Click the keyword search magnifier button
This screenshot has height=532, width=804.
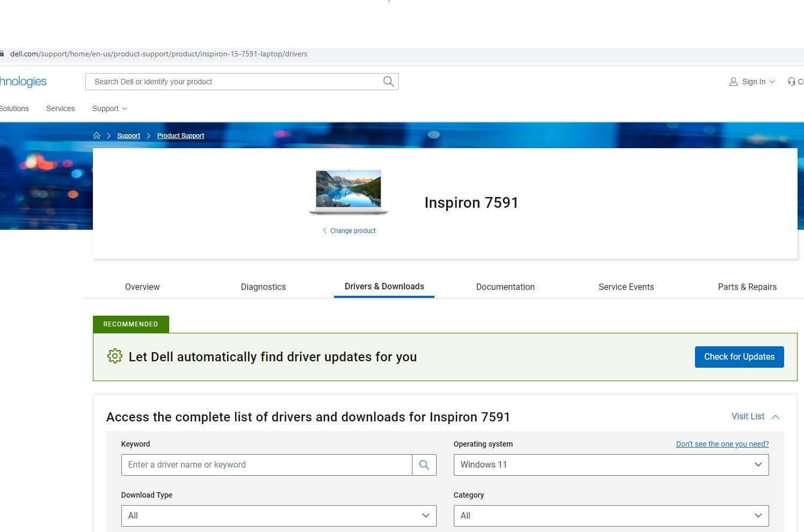pos(424,465)
